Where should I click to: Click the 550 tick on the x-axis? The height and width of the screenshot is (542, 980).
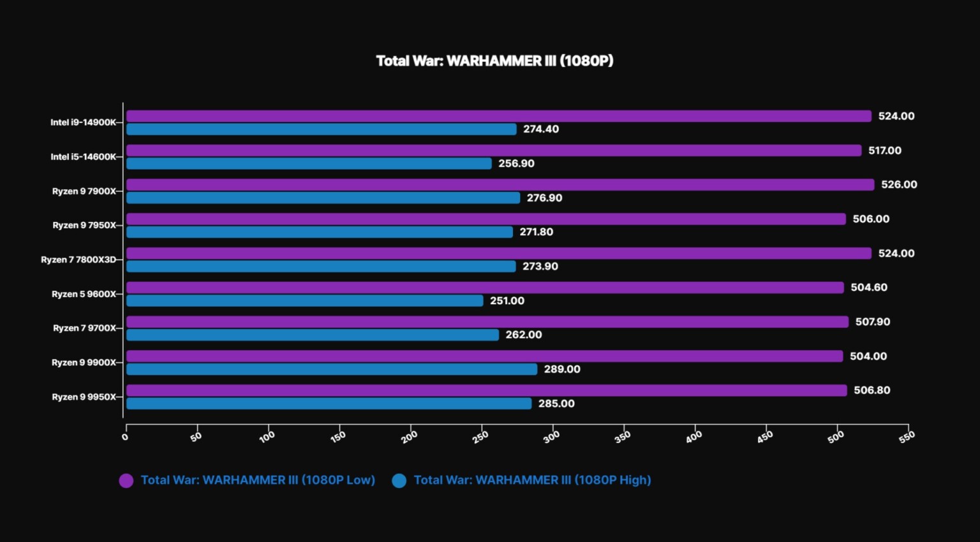pyautogui.click(x=907, y=436)
